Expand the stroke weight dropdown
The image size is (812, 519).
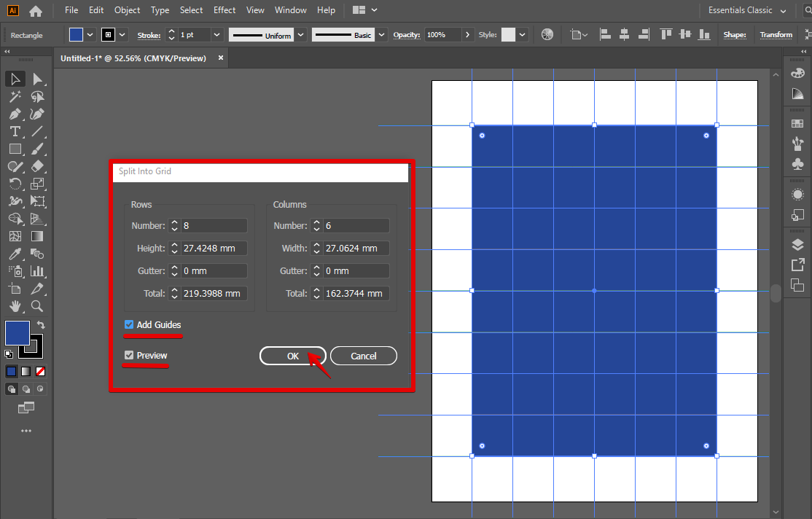click(216, 35)
